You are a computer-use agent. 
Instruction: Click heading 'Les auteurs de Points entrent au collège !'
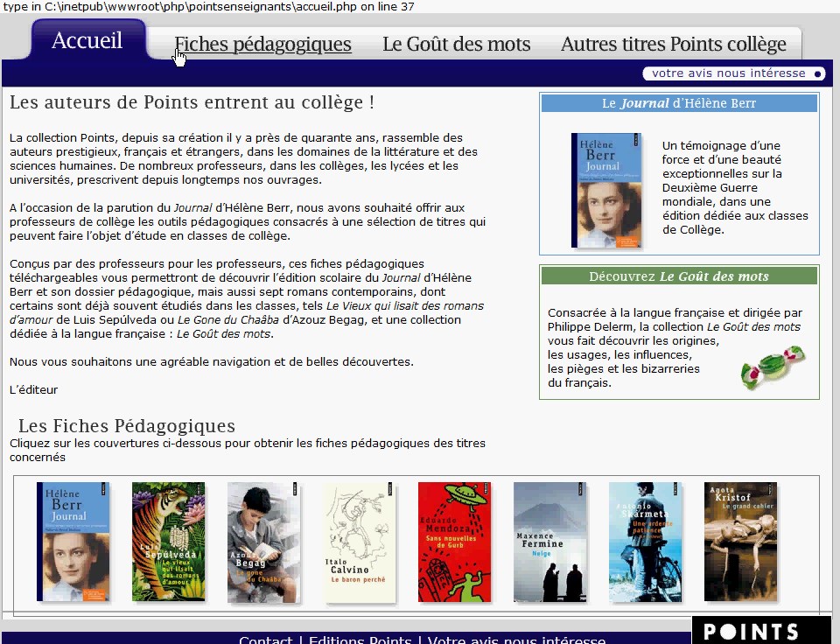pos(192,101)
